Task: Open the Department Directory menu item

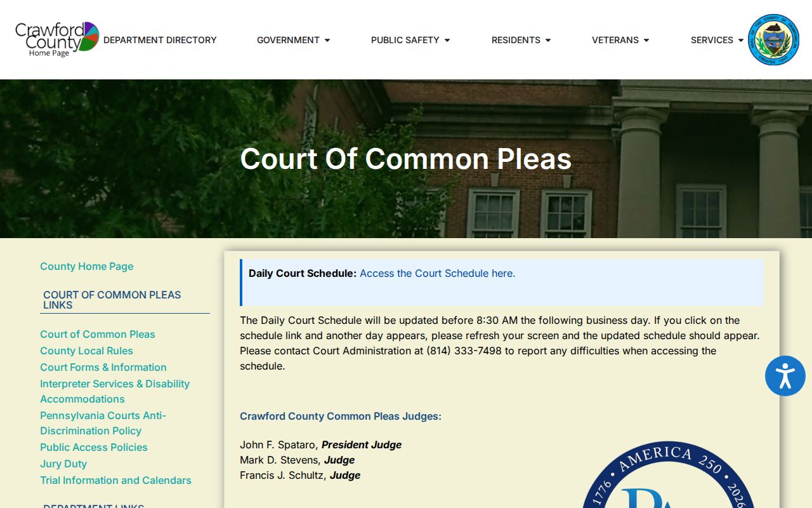Action: (x=160, y=40)
